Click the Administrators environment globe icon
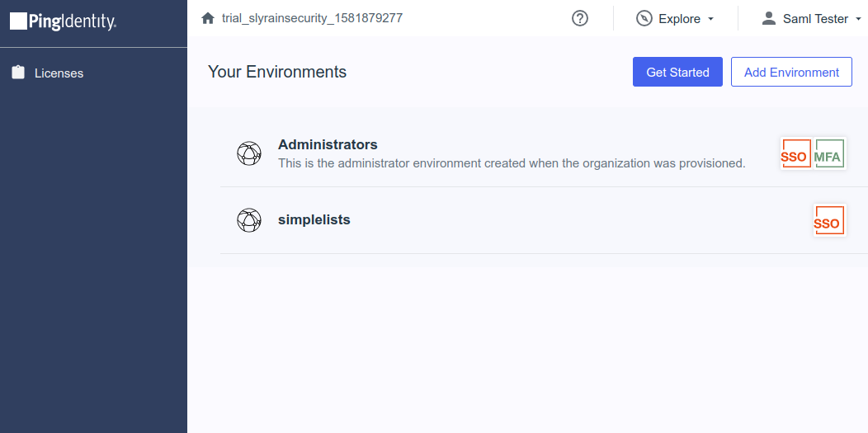This screenshot has height=433, width=868. (249, 153)
